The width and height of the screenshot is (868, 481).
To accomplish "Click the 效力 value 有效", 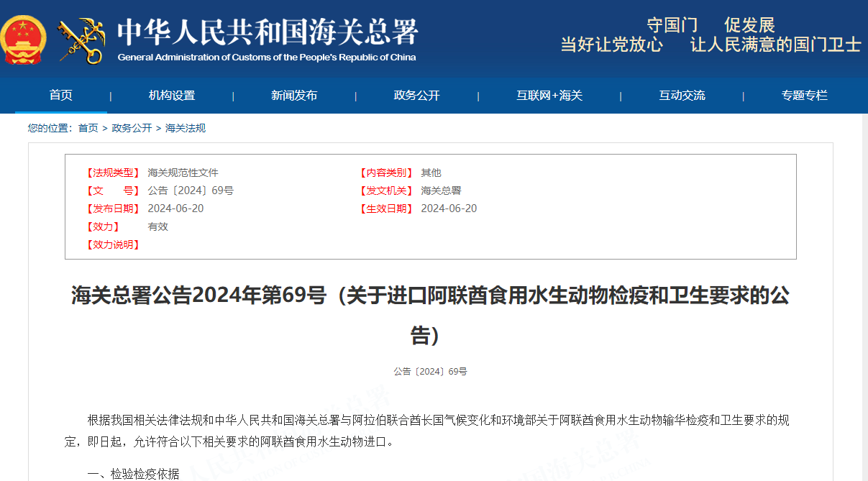I will pos(157,226).
